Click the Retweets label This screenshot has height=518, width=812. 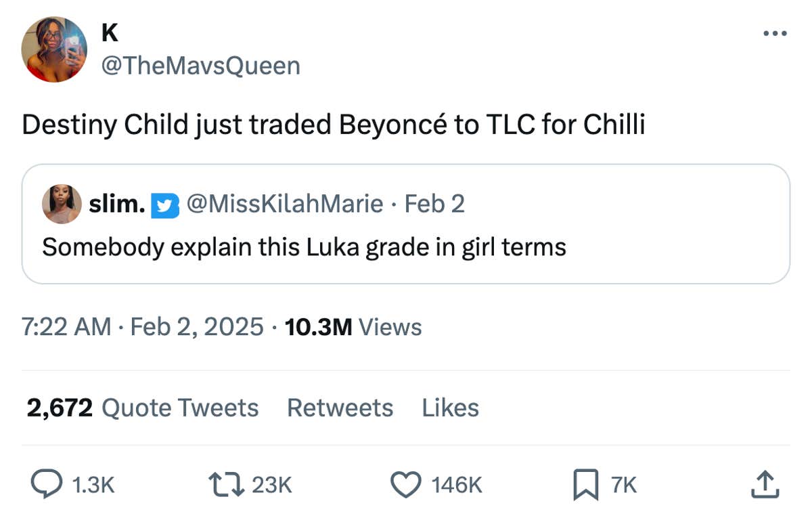340,408
